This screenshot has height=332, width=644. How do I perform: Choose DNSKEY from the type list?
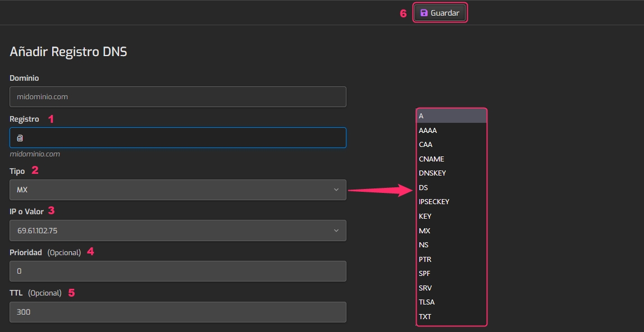pos(452,173)
